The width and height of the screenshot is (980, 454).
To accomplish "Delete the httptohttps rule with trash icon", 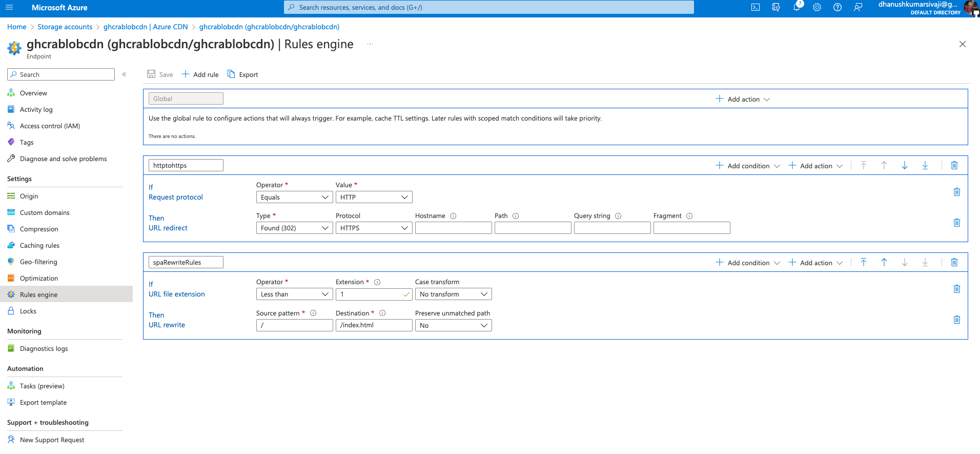I will coord(954,165).
